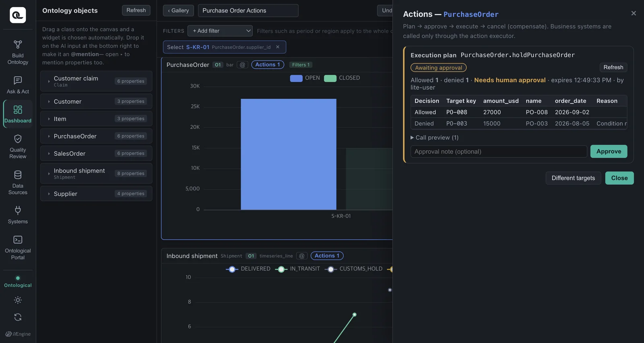The image size is (644, 343).
Task: Go back to the Gallery
Action: 178,10
